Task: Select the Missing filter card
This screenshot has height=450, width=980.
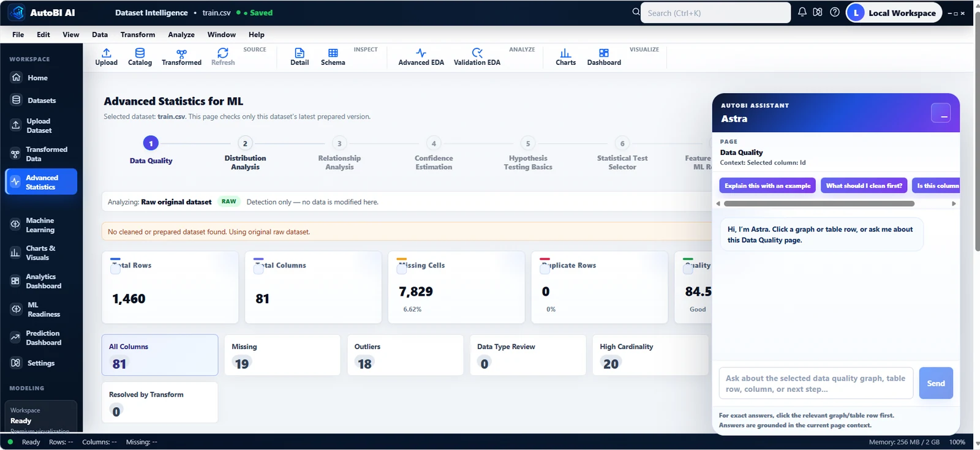Action: tap(282, 355)
